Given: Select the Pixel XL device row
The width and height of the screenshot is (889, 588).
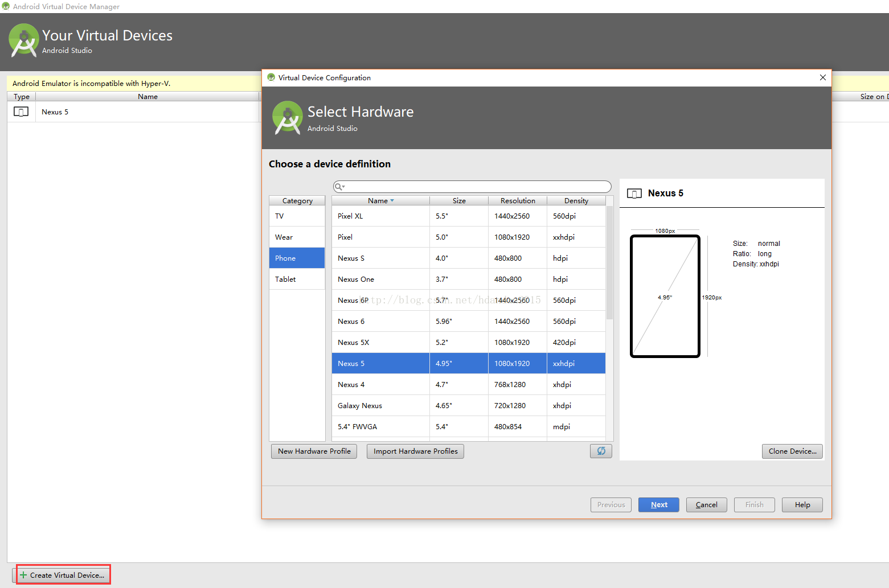Looking at the screenshot, I should [469, 216].
